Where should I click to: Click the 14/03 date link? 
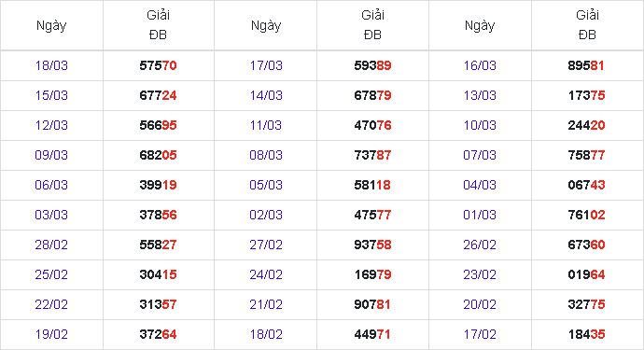pyautogui.click(x=266, y=95)
